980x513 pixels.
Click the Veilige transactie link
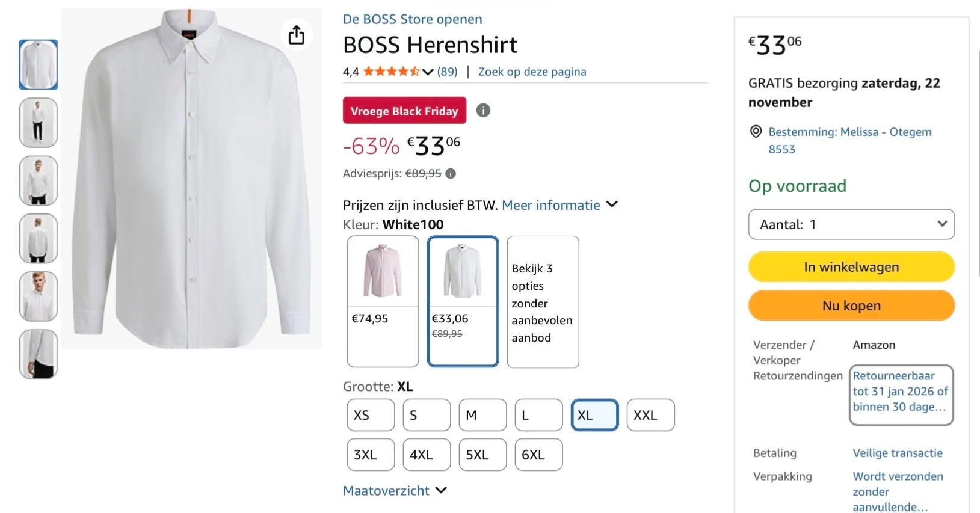[x=898, y=453]
